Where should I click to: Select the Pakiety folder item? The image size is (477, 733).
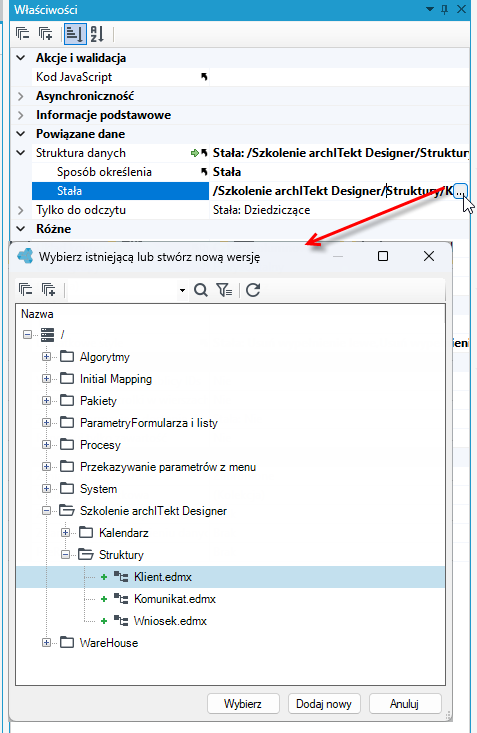98,401
